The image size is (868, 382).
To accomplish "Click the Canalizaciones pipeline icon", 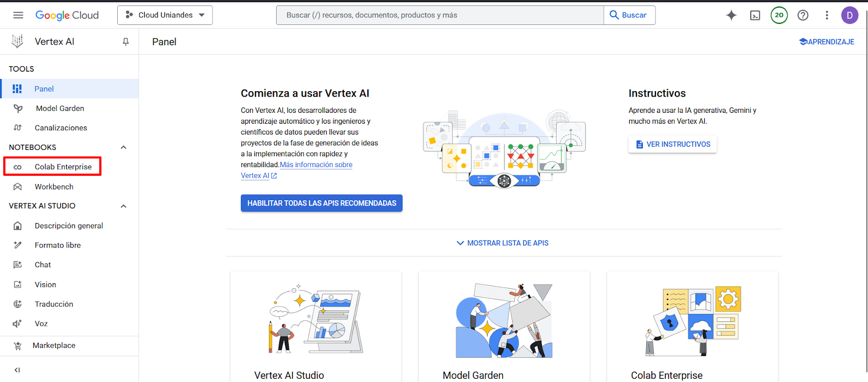I will click(18, 128).
